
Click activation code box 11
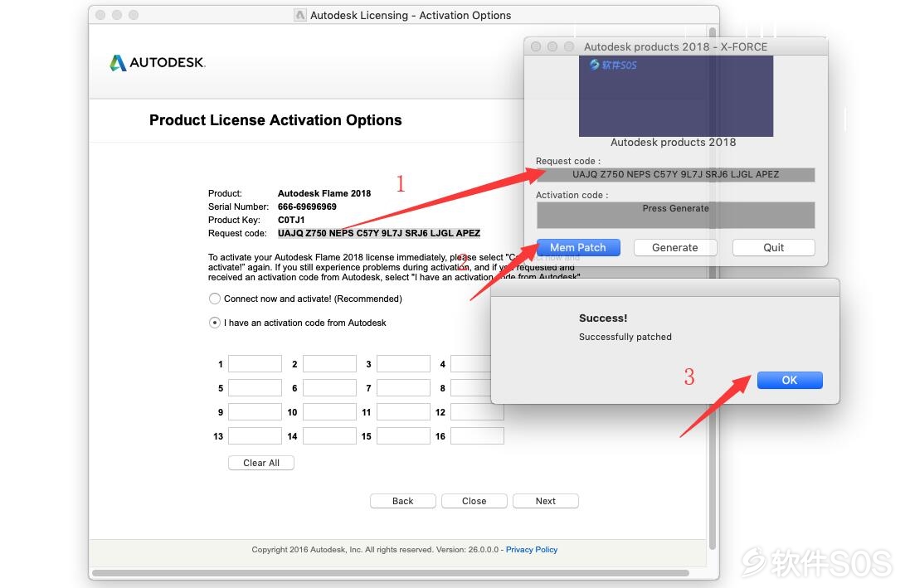[x=403, y=412]
